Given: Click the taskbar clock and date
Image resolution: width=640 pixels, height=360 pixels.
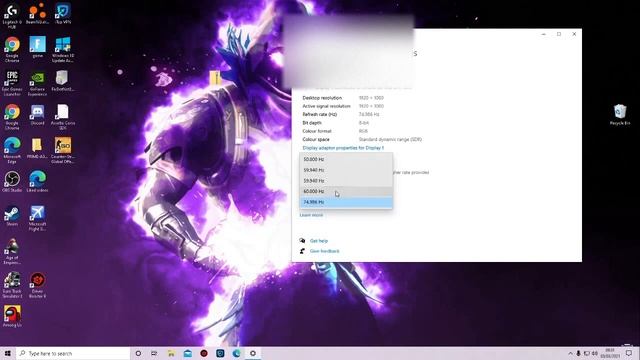Looking at the screenshot, I should coord(610,353).
